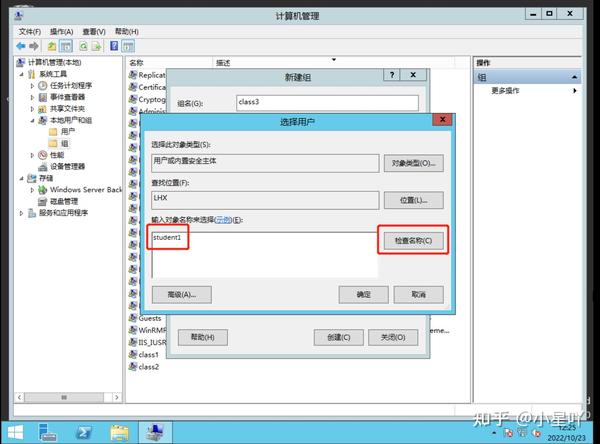Confirm with the 确定 button
Image resolution: width=600 pixels, height=444 pixels.
364,295
